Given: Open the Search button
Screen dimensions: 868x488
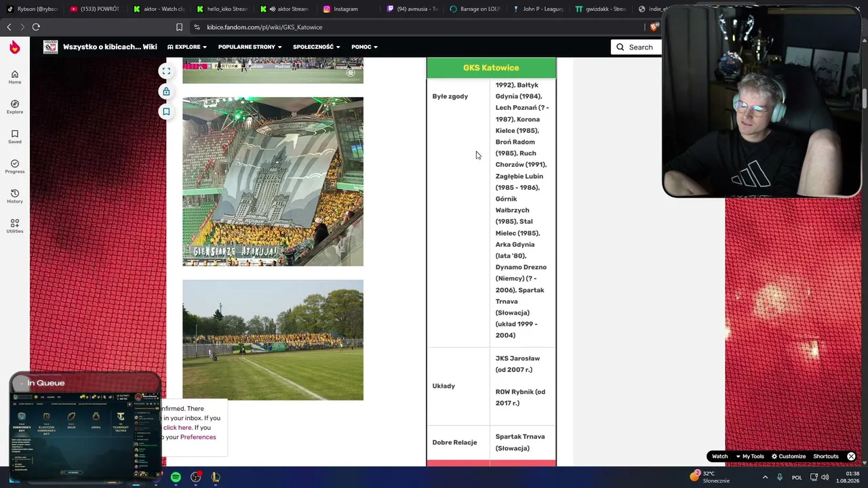Looking at the screenshot, I should tap(635, 47).
